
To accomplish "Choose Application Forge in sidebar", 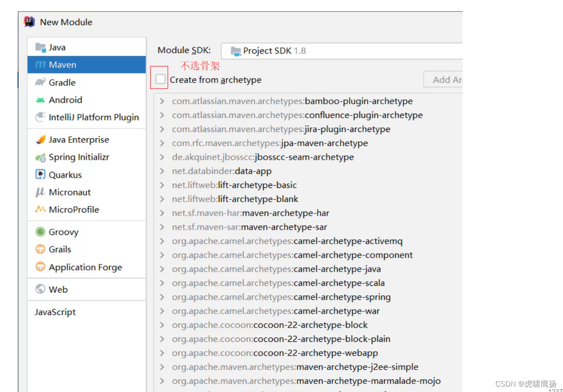I will click(x=87, y=267).
